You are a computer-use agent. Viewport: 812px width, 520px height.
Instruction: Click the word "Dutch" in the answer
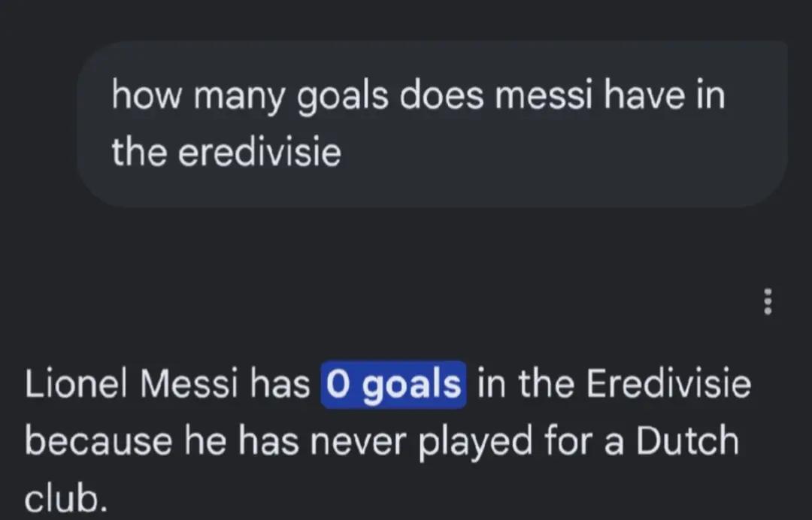click(686, 441)
